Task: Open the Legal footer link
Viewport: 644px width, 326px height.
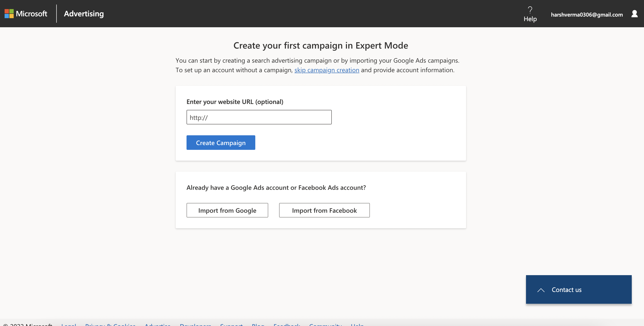Action: click(x=69, y=324)
